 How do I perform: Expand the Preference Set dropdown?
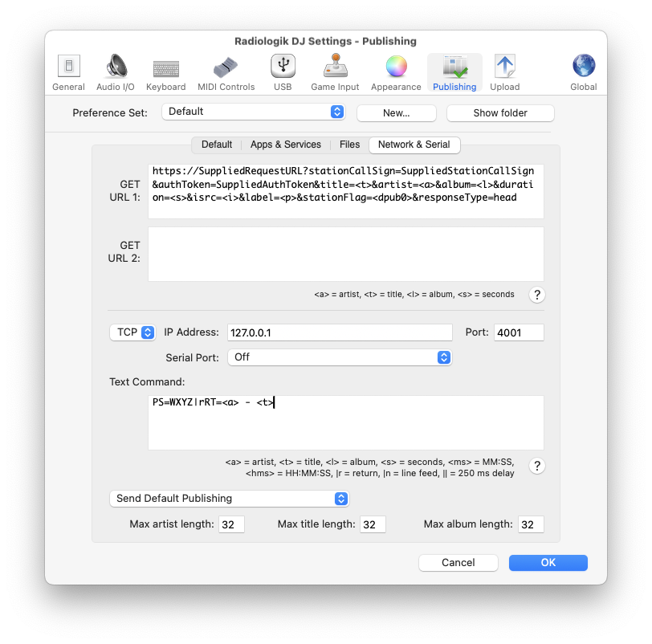coord(253,112)
